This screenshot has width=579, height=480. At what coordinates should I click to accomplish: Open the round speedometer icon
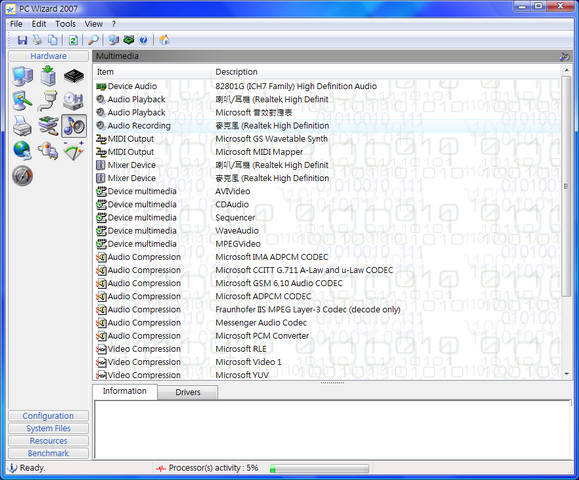[x=23, y=176]
